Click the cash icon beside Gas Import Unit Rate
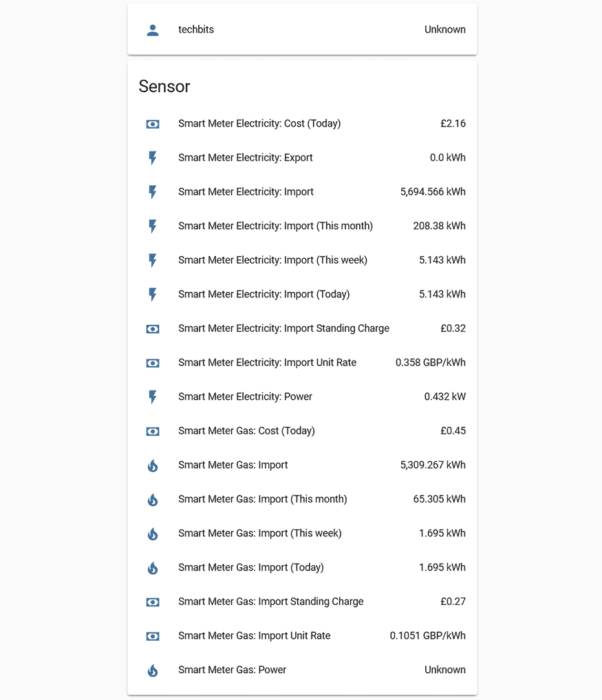This screenshot has width=602, height=700. point(152,636)
